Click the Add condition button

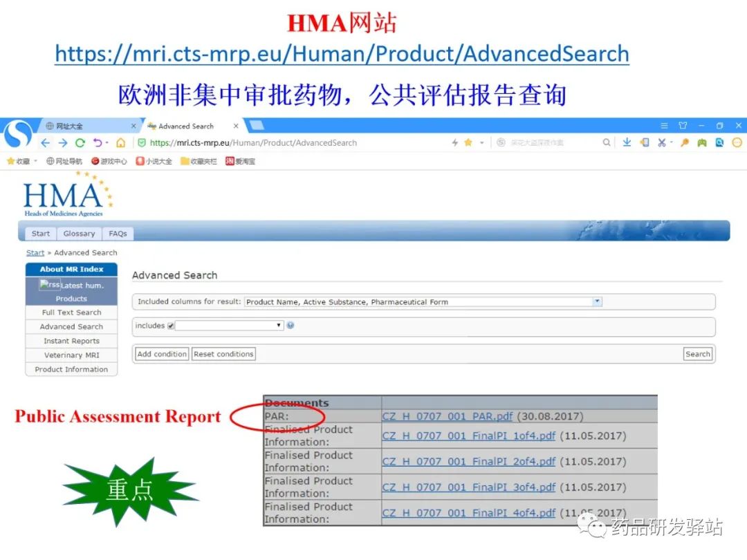click(x=162, y=354)
